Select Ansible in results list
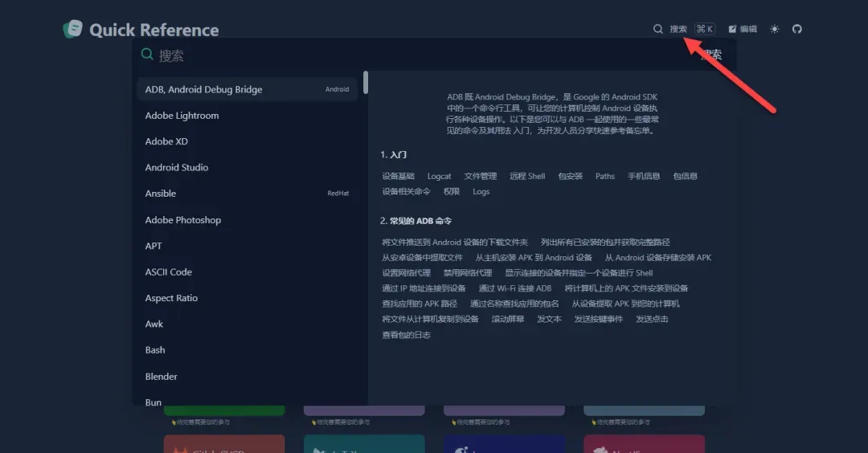The height and width of the screenshot is (453, 868). [x=247, y=193]
